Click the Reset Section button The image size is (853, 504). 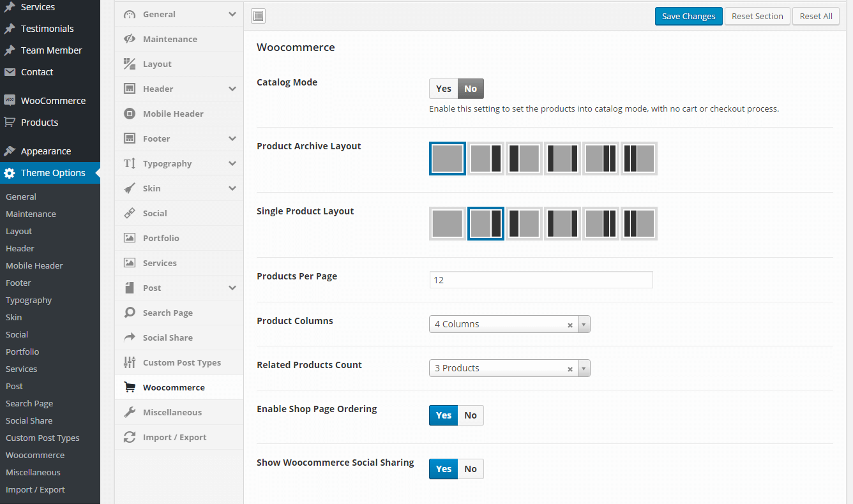[x=757, y=17]
